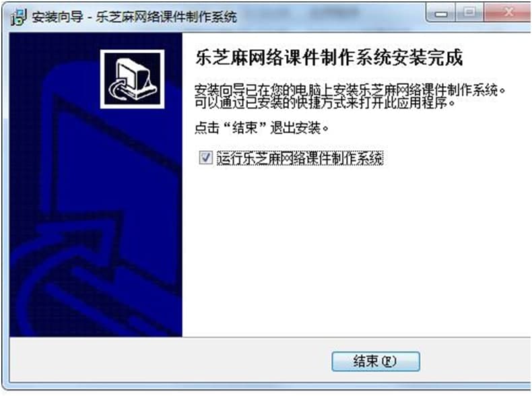Minimize the installer wizard window
This screenshot has width=532, height=396.
pyautogui.click(x=441, y=13)
